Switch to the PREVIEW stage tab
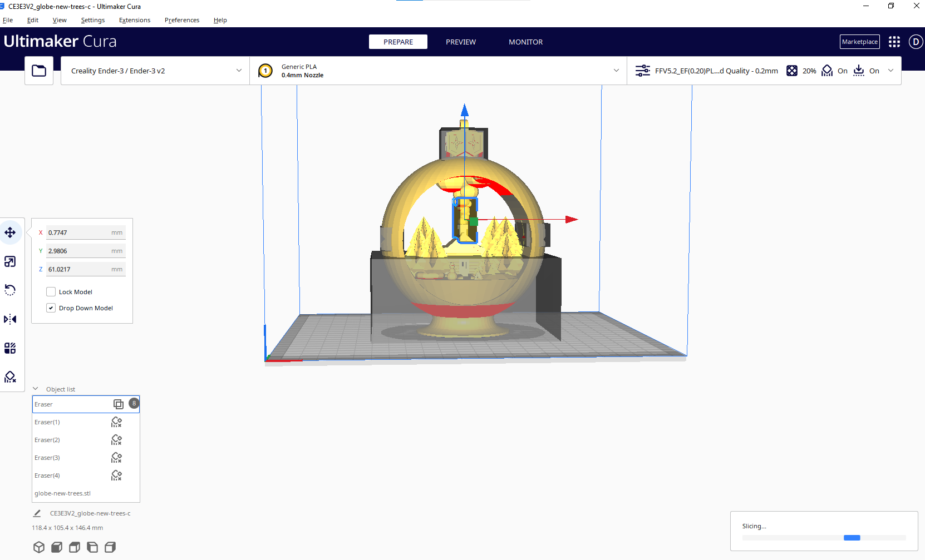Image resolution: width=925 pixels, height=560 pixels. (461, 42)
